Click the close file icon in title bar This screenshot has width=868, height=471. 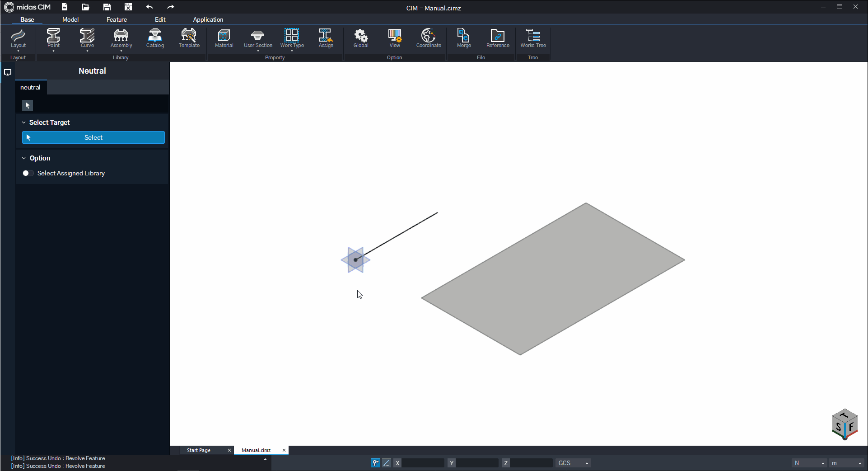128,7
